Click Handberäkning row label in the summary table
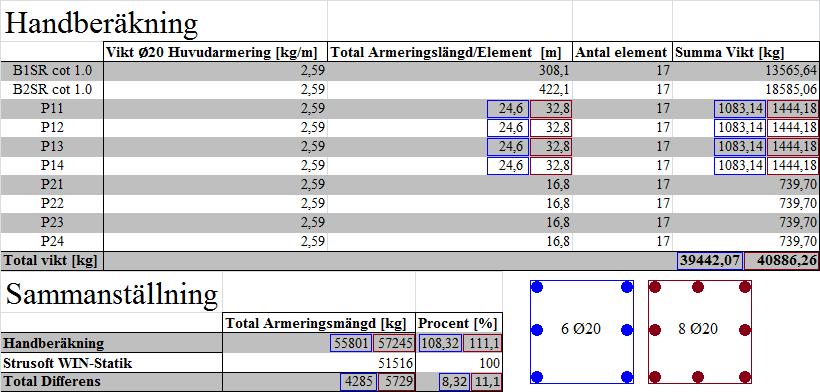The height and width of the screenshot is (392, 820). click(53, 343)
